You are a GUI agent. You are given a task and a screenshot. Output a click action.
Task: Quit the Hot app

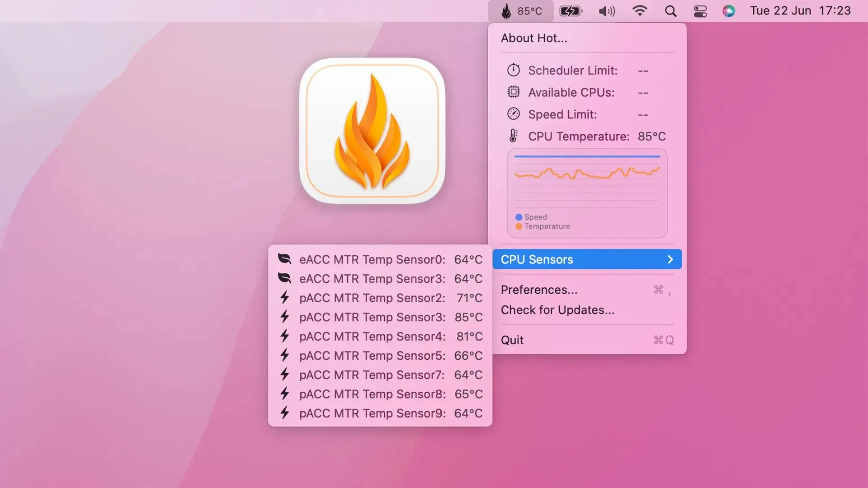pos(587,340)
